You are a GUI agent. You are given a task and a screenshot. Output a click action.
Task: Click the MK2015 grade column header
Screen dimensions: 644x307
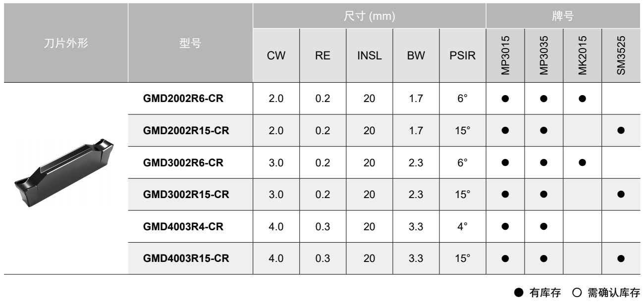[x=582, y=55]
